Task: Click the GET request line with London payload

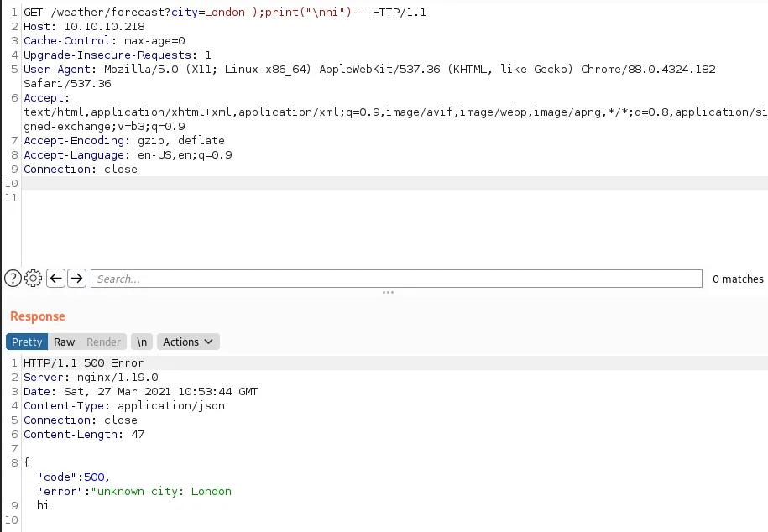Action: pyautogui.click(x=225, y=13)
